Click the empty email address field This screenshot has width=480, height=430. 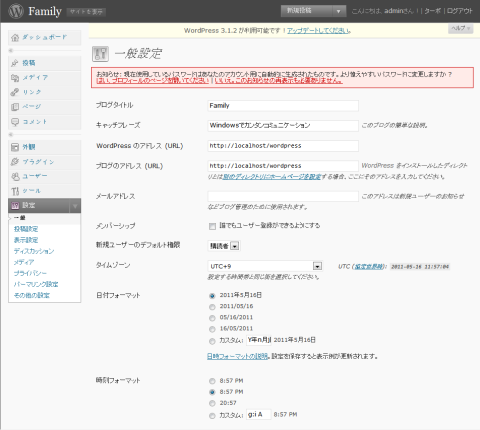[x=283, y=196]
